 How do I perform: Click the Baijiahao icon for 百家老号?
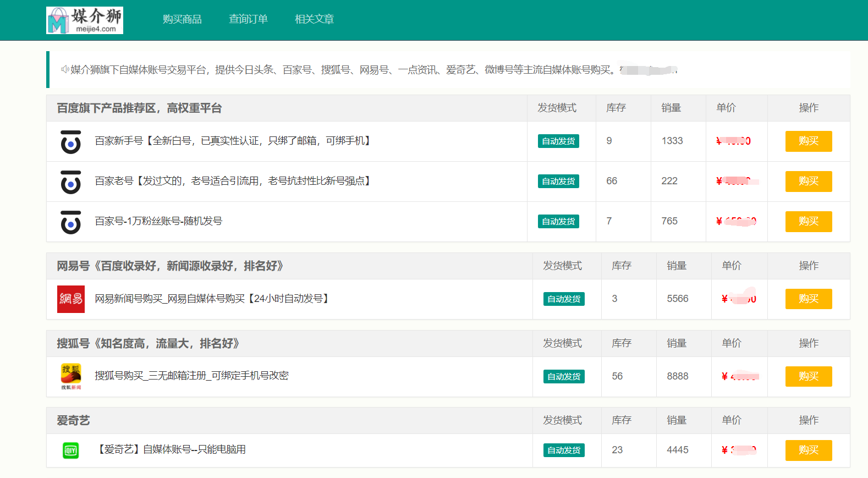tap(70, 182)
